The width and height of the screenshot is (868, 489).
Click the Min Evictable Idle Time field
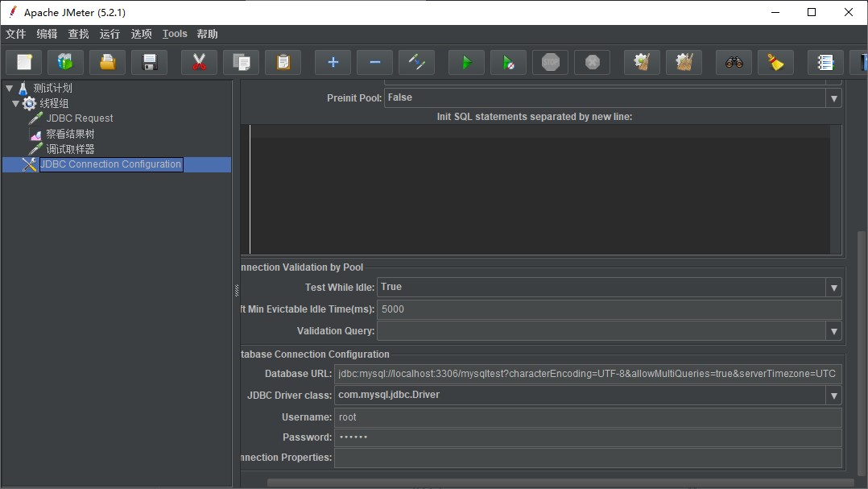coord(609,309)
